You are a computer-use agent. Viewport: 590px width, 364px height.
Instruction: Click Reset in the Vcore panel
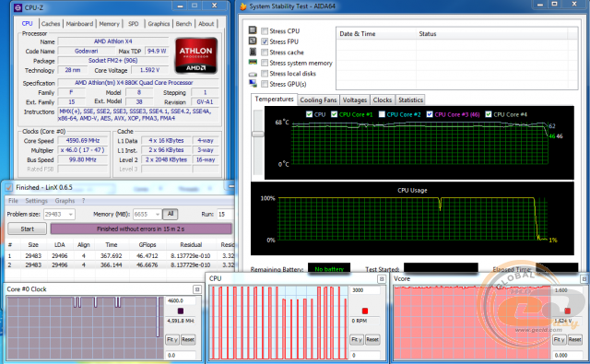pos(575,339)
